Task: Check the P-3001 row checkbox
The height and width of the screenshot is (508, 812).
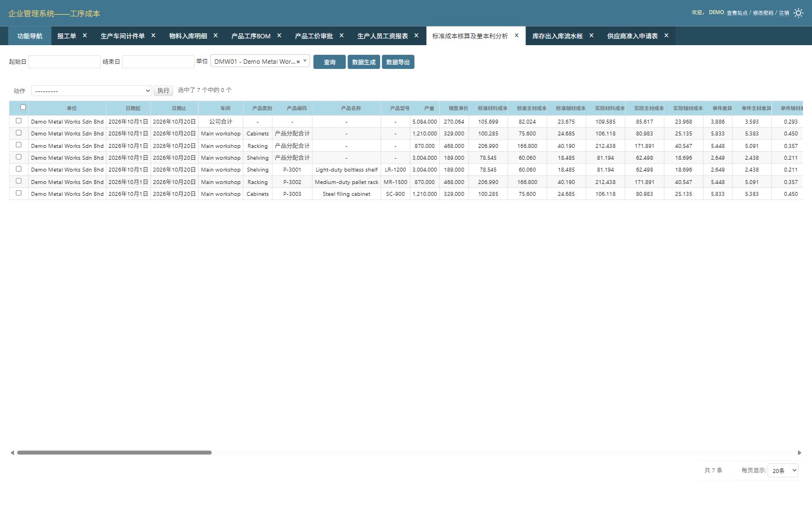Action: point(19,169)
